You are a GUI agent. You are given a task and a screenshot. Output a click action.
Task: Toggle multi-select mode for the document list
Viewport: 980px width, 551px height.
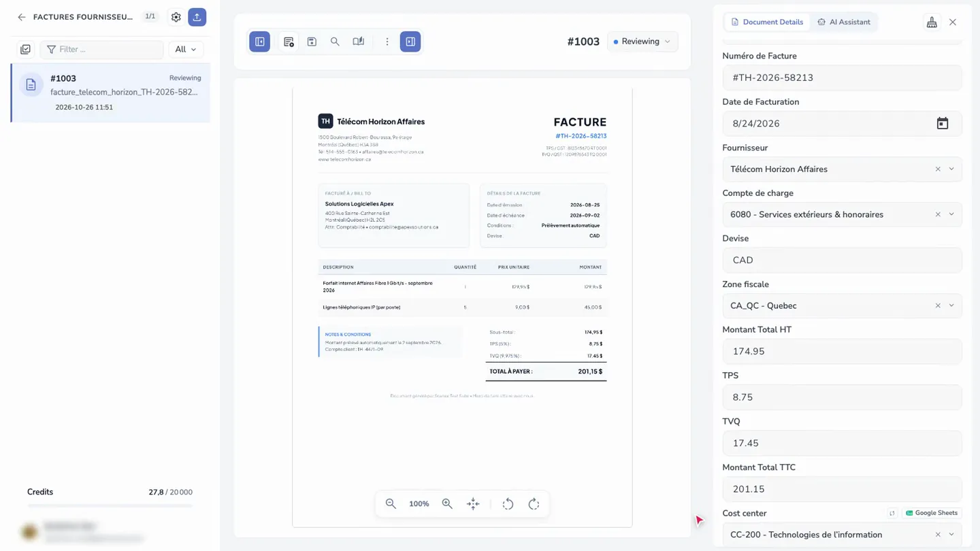pyautogui.click(x=26, y=49)
